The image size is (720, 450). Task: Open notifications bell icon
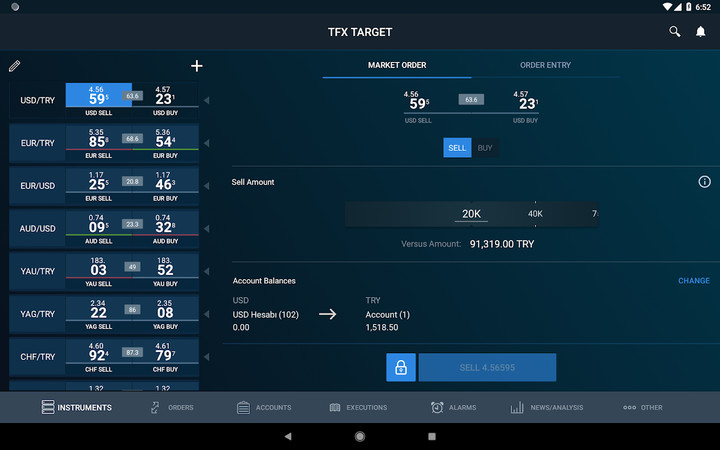point(700,32)
